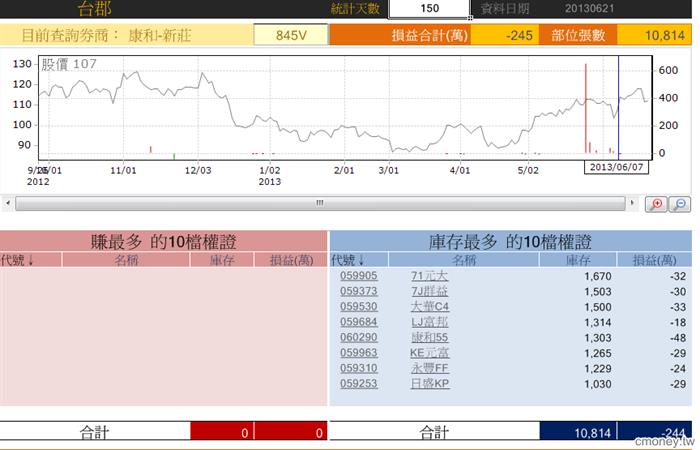Click the 2013/06/07 date marker on chart

click(x=616, y=167)
